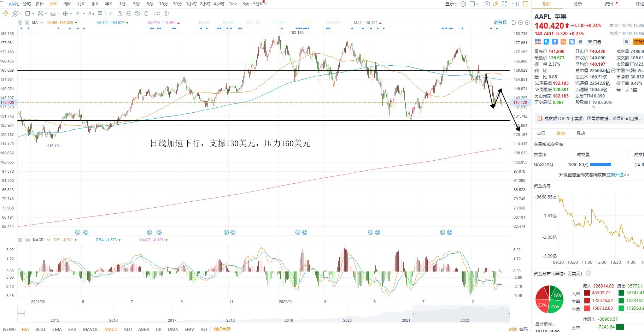Select the 月K monthly chart tab

[81, 4]
